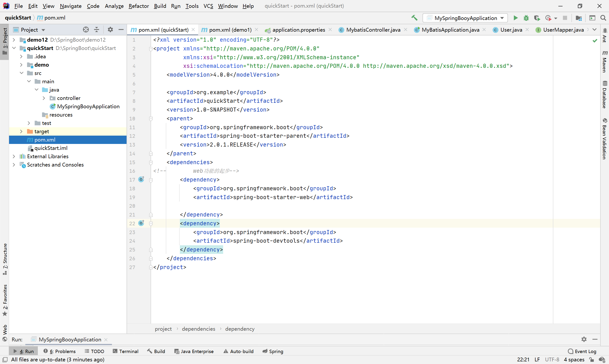Open Project panel settings gear

click(110, 30)
